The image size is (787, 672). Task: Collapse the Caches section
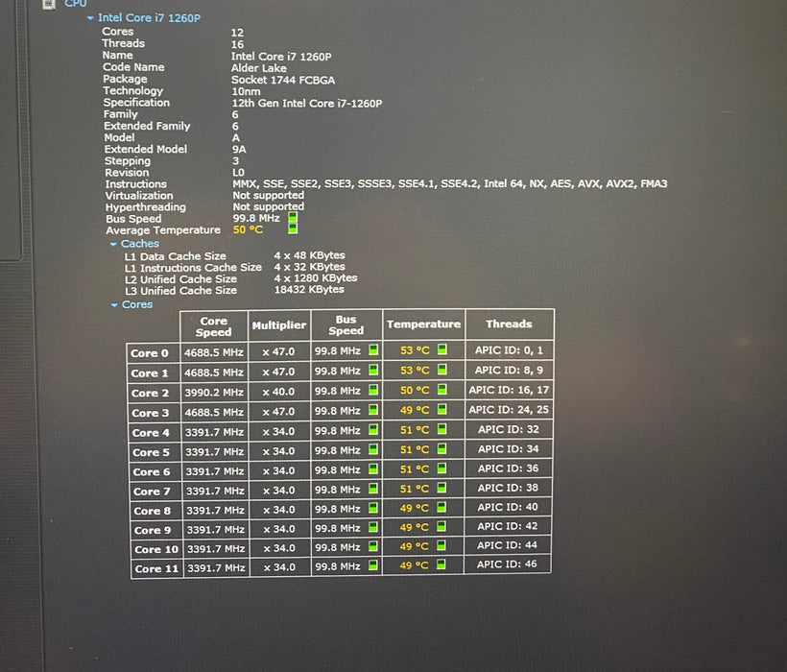coord(114,243)
